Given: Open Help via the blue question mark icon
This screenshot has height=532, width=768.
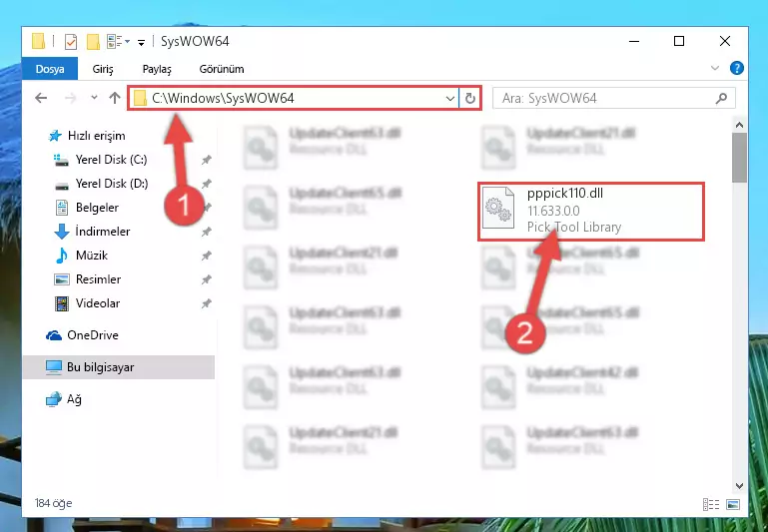Looking at the screenshot, I should pos(736,68).
